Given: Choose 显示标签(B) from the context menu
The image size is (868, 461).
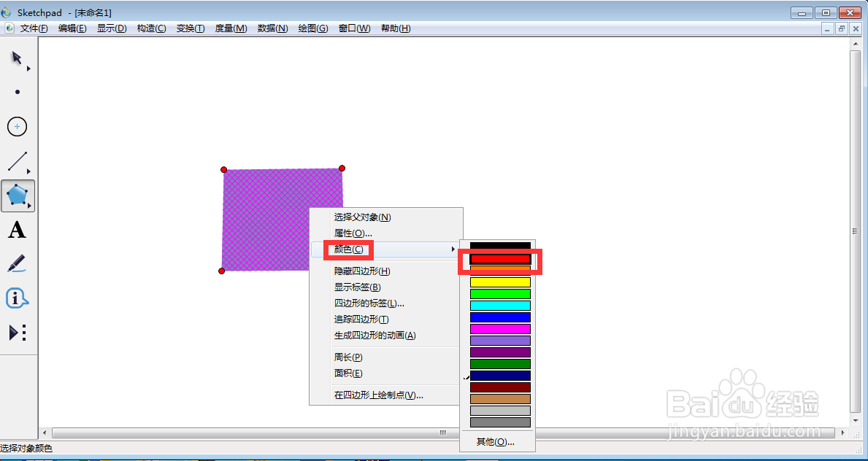Looking at the screenshot, I should [386, 287].
